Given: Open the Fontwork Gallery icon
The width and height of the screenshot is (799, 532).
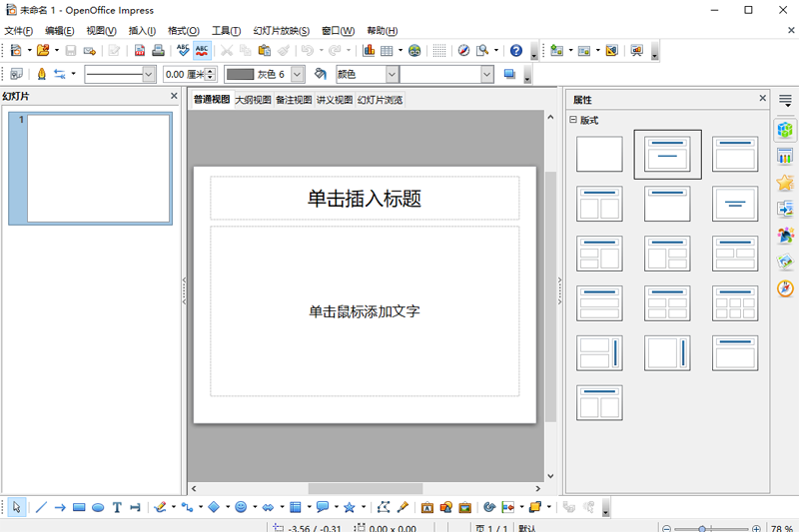Looking at the screenshot, I should pyautogui.click(x=427, y=507).
